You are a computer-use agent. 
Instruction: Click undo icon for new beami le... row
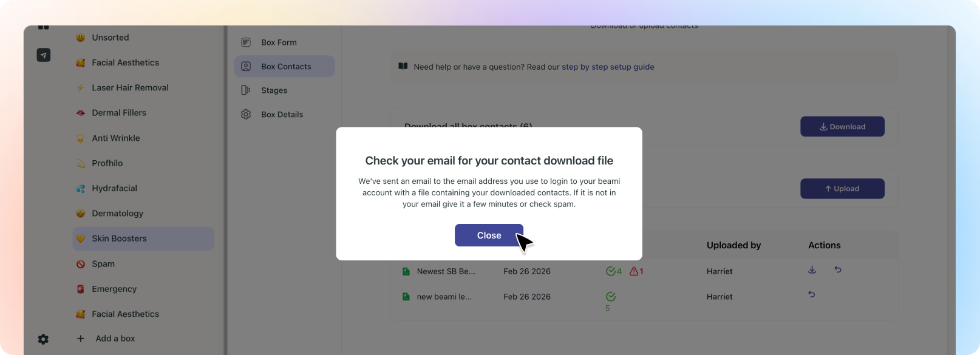click(812, 295)
